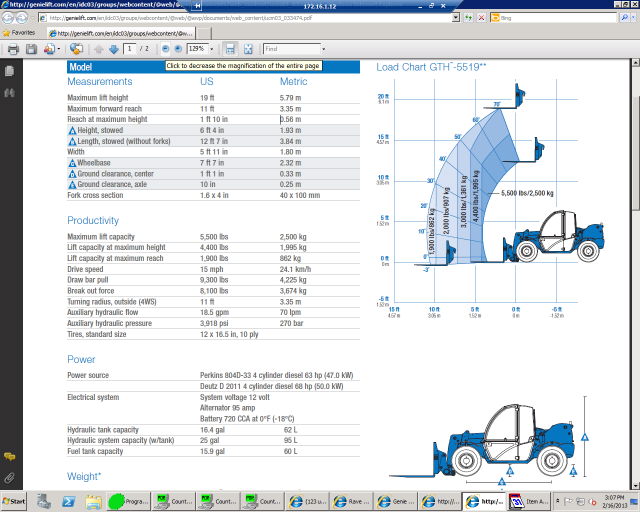Click the 'Fuel tank capacity' row label
The width and height of the screenshot is (640, 512).
(x=95, y=451)
